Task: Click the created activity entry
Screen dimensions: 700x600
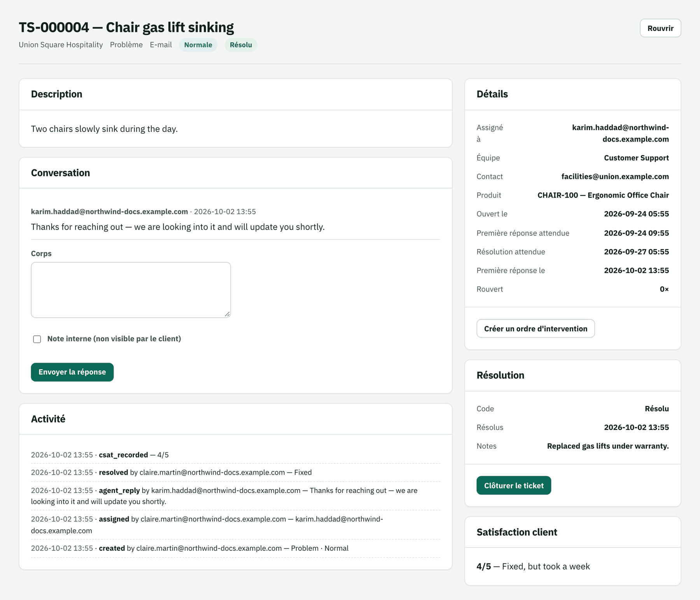Action: [x=236, y=548]
